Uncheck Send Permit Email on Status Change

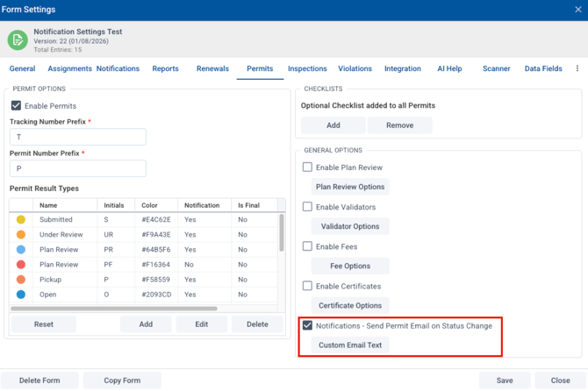pyautogui.click(x=307, y=325)
